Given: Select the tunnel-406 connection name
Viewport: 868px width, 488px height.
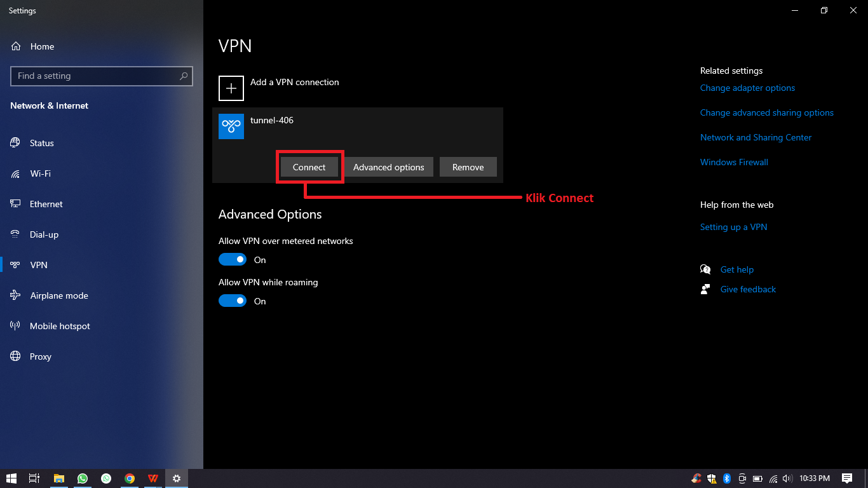Looking at the screenshot, I should click(272, 120).
